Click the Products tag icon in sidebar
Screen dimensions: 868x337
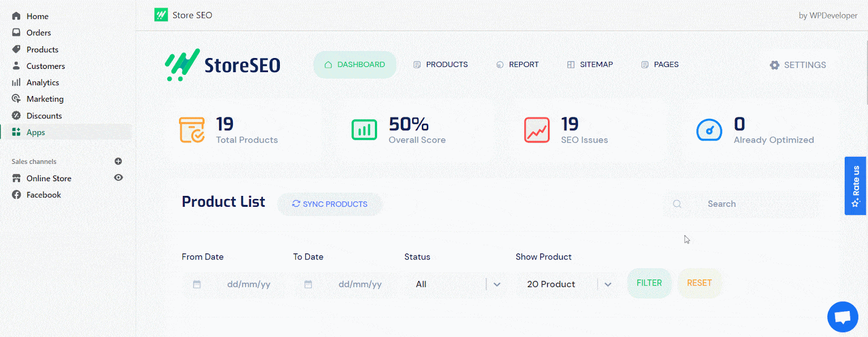(x=16, y=49)
